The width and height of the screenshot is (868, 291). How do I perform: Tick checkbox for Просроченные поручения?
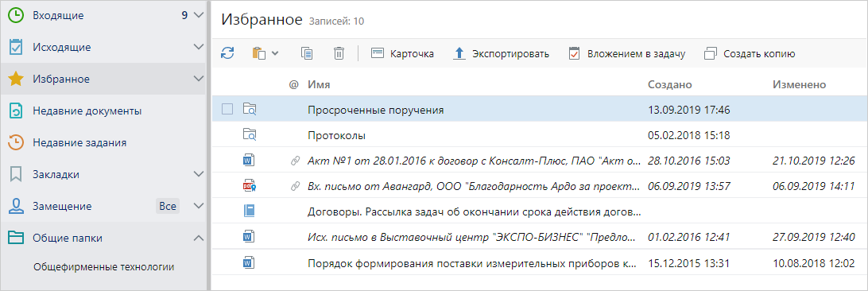tap(227, 110)
